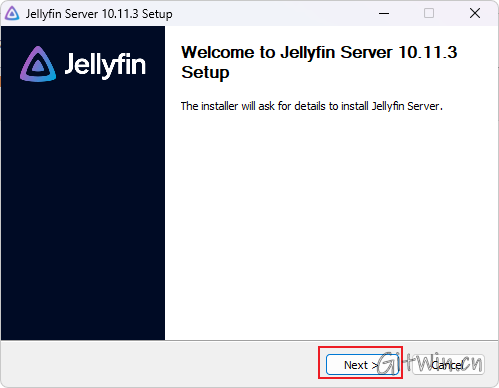The height and width of the screenshot is (388, 499).
Task: Click the 'Welcome to Jellyfin Server 10.11.3 Setup' heading
Action: [x=319, y=62]
